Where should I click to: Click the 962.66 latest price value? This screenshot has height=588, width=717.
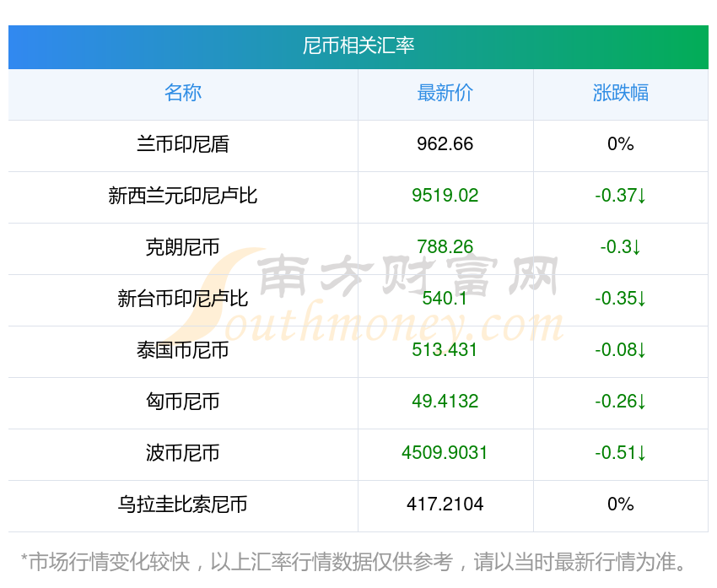[x=445, y=144]
